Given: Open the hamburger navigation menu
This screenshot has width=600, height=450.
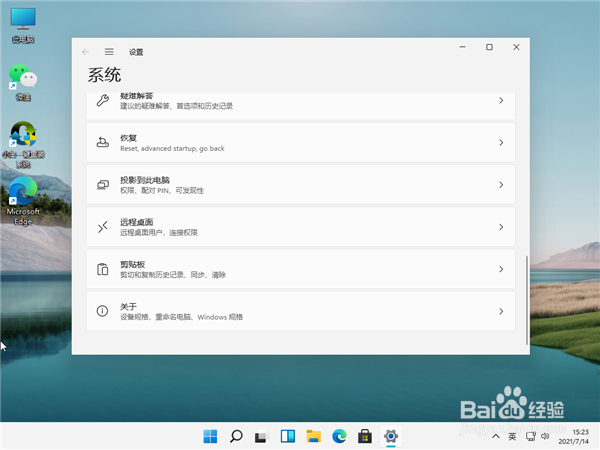Looking at the screenshot, I should pyautogui.click(x=109, y=52).
